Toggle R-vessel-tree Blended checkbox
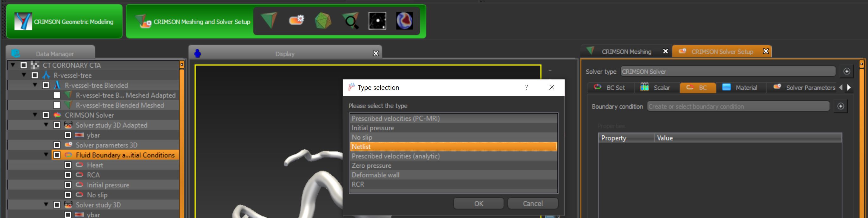Image resolution: width=868 pixels, height=218 pixels. pos(46,85)
